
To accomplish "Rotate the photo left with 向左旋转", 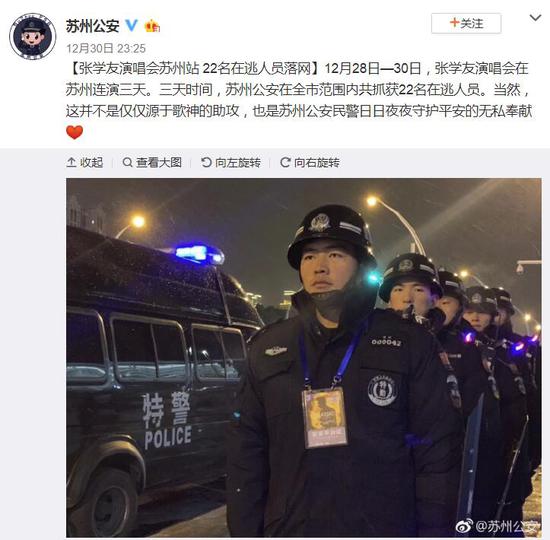I will point(231,162).
